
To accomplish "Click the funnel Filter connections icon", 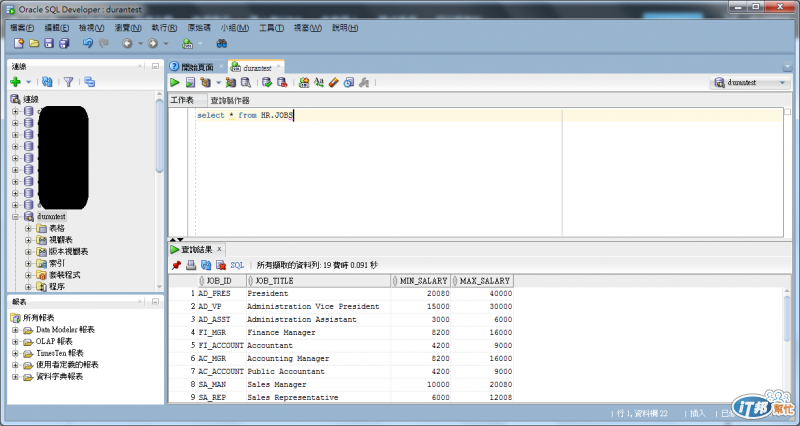I will tap(68, 82).
